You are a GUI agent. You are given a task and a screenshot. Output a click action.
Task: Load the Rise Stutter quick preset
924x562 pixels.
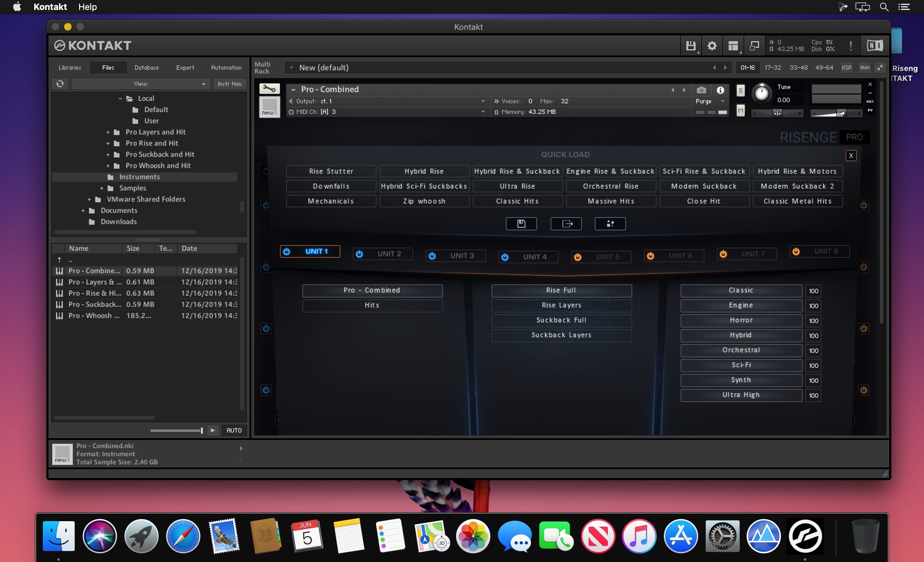331,171
